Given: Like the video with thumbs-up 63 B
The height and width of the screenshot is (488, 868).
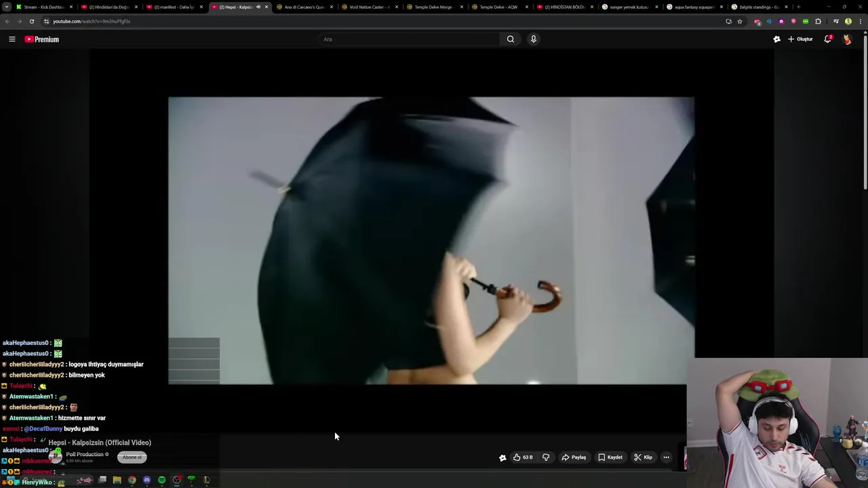Looking at the screenshot, I should [x=522, y=457].
